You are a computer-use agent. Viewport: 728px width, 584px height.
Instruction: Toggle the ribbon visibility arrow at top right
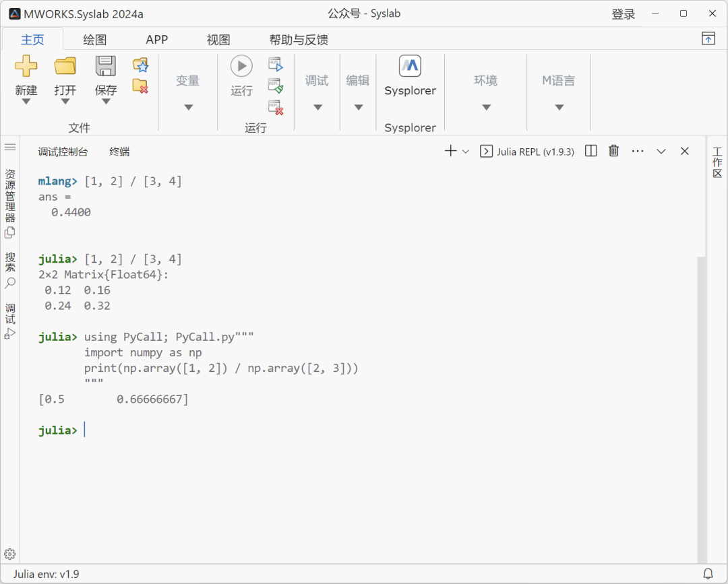click(708, 39)
